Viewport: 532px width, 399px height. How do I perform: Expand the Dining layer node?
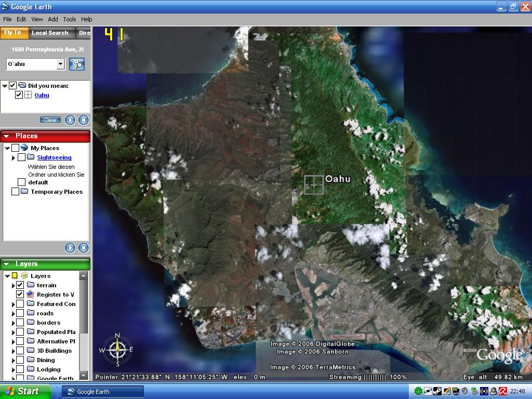point(13,360)
